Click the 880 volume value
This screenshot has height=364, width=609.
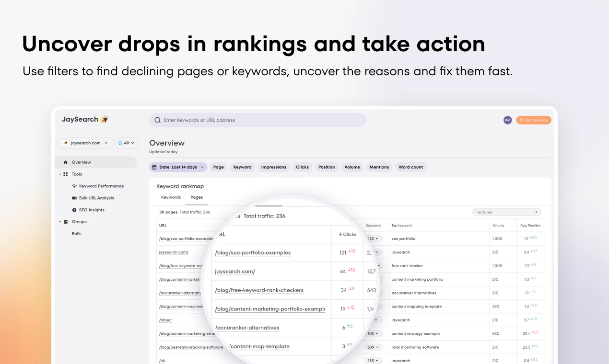coord(496,334)
